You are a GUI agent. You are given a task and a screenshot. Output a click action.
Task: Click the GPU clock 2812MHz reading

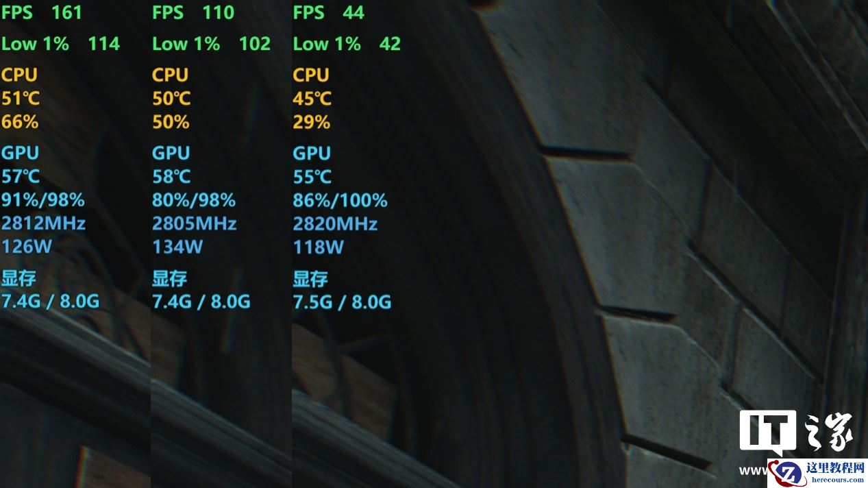coord(43,223)
